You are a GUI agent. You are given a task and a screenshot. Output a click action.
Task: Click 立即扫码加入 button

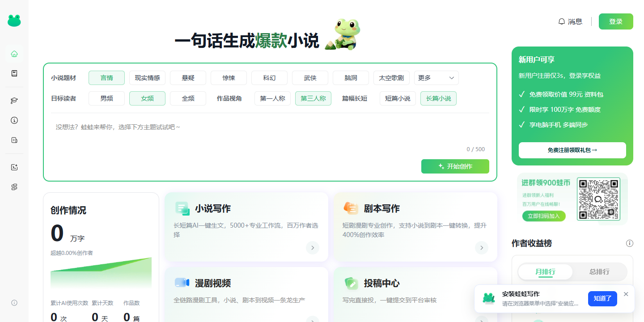(544, 216)
